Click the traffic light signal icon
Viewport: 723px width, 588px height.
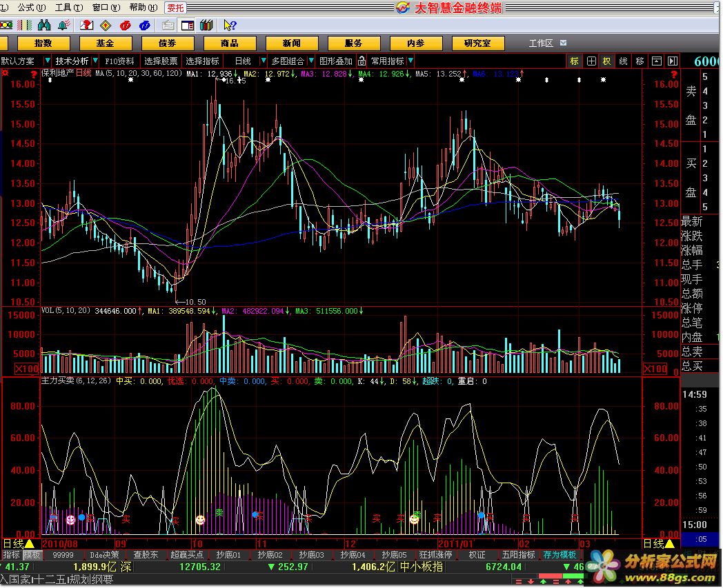(x=6, y=26)
